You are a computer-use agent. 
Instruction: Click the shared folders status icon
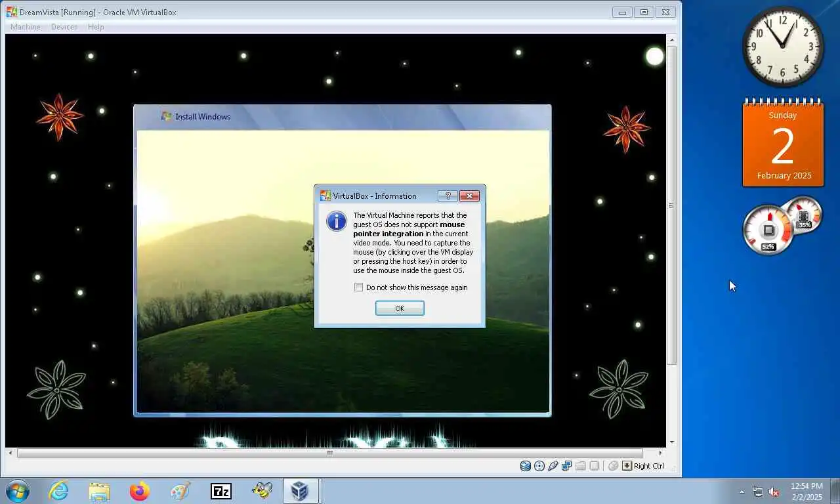pyautogui.click(x=581, y=466)
